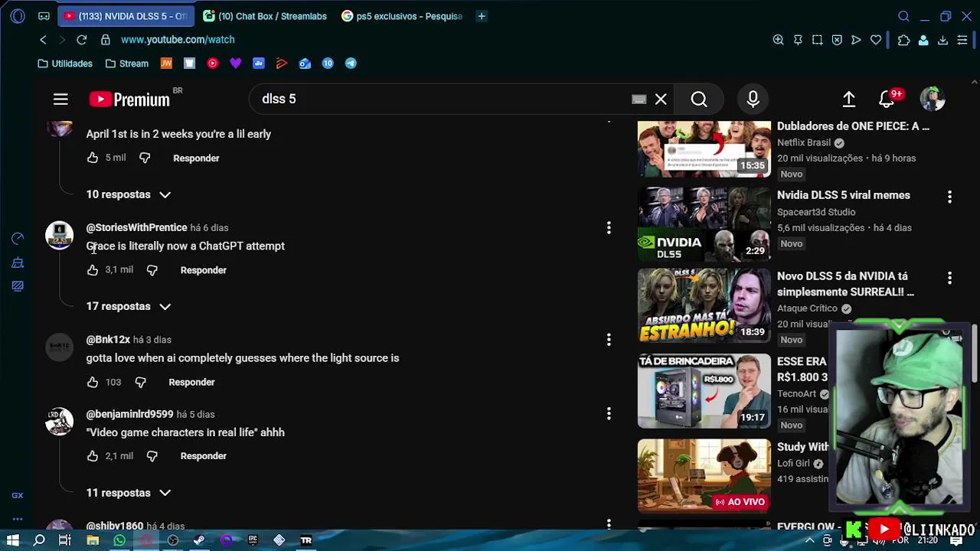
Task: Reply to Bnk12x comment
Action: (191, 382)
